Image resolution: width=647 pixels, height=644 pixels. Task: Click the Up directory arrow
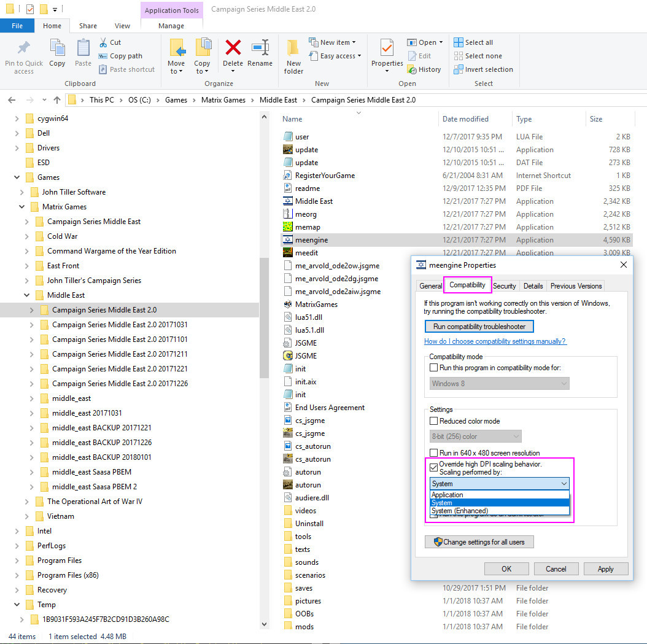click(57, 100)
